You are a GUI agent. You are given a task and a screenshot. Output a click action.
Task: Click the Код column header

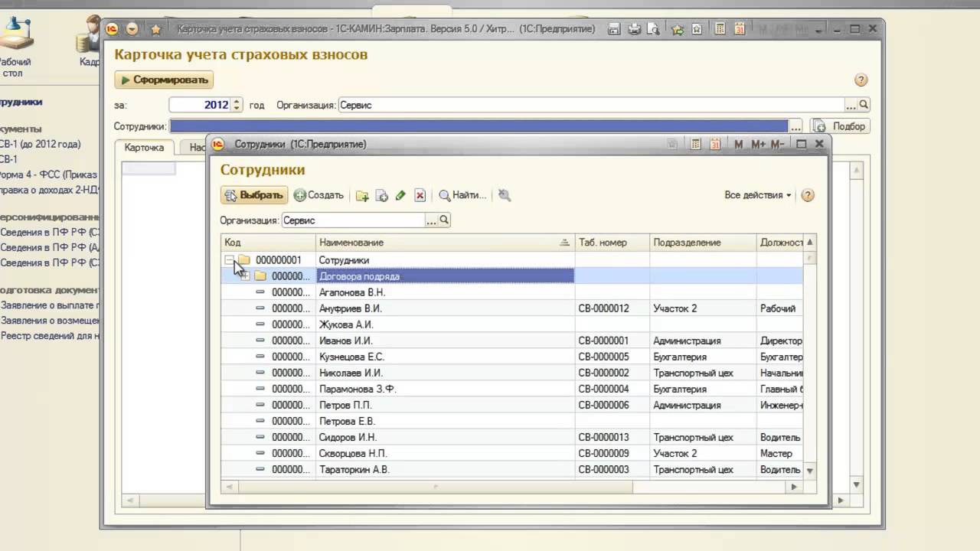coord(268,243)
